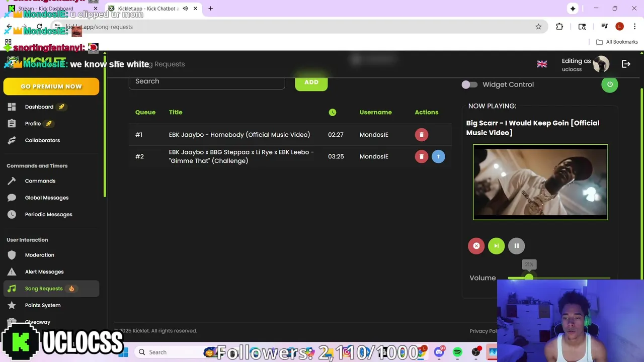
Task: Click GO PREMIUM NOW button
Action: pos(51,86)
